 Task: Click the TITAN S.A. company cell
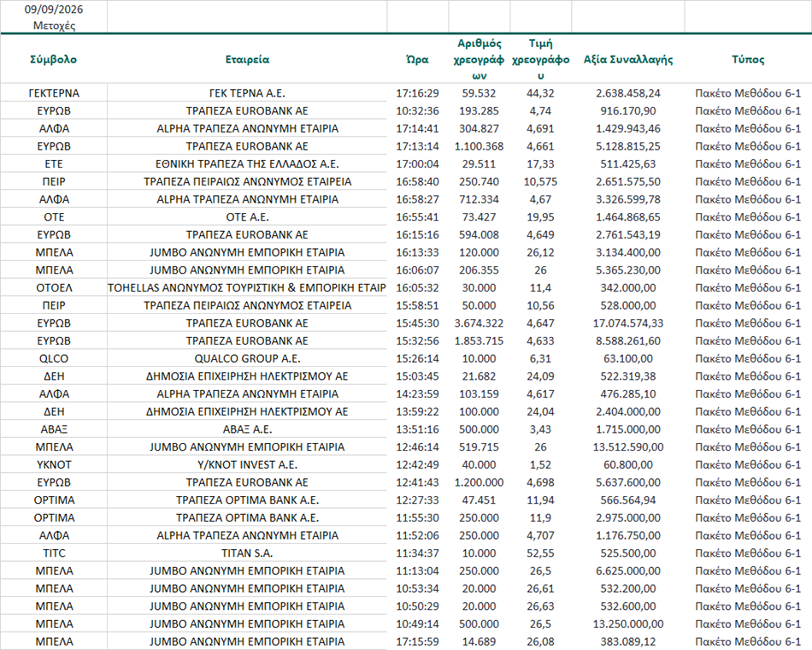pyautogui.click(x=247, y=553)
